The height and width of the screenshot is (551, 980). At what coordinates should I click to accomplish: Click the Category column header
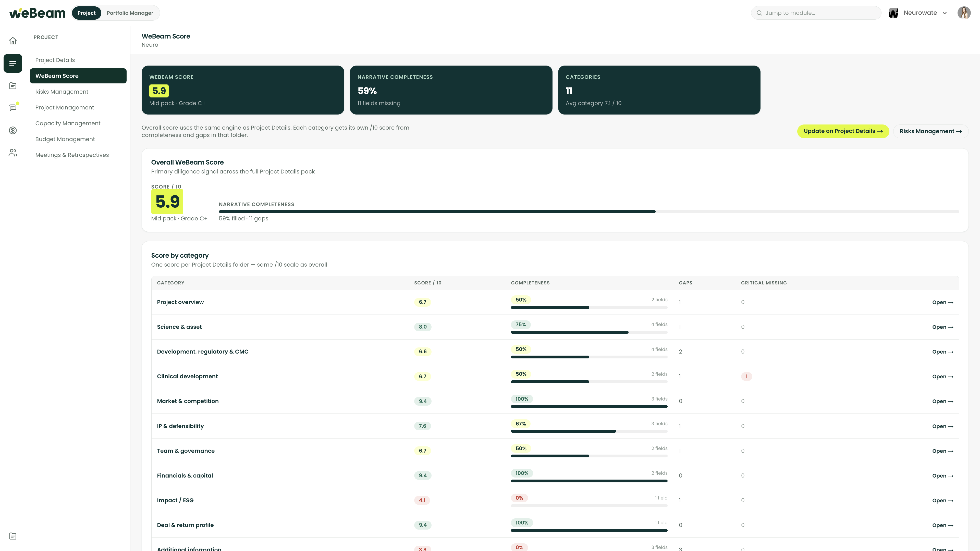(x=170, y=283)
